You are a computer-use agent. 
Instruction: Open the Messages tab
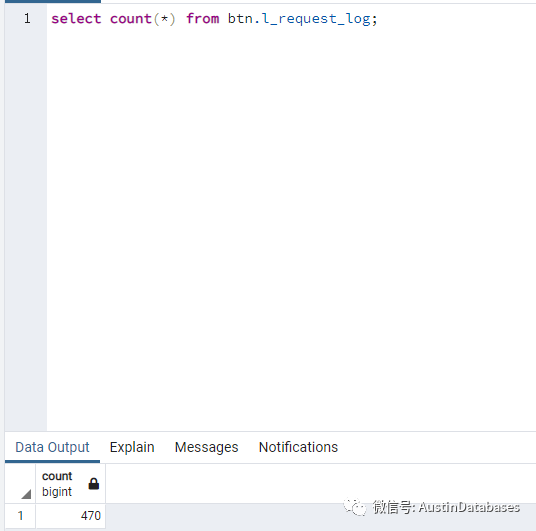click(206, 447)
